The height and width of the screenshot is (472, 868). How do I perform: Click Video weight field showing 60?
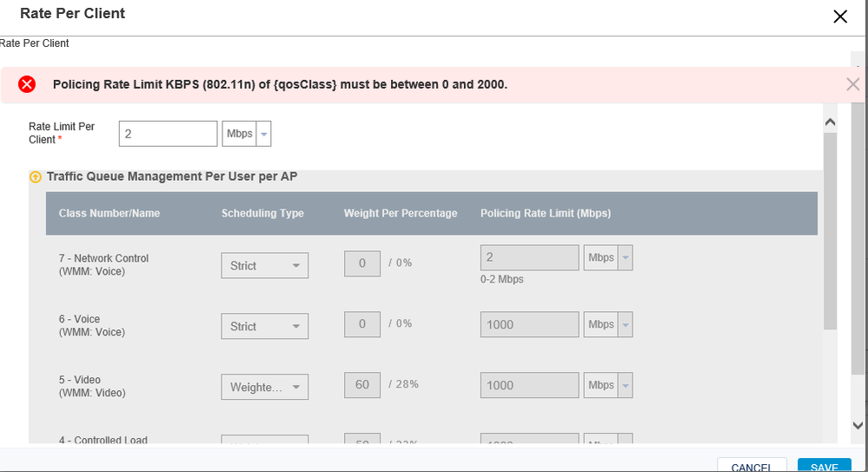coord(362,385)
